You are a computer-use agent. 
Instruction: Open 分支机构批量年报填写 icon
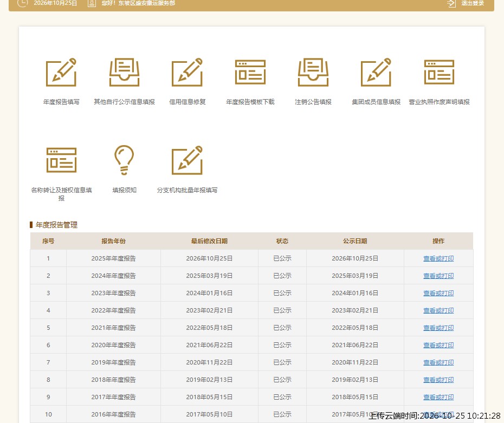pos(187,160)
